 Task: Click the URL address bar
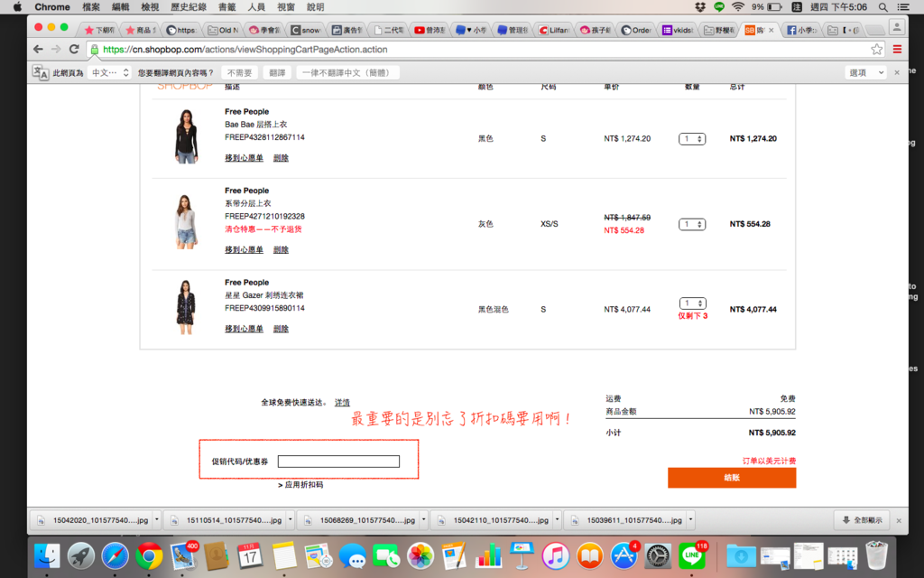[x=480, y=50]
